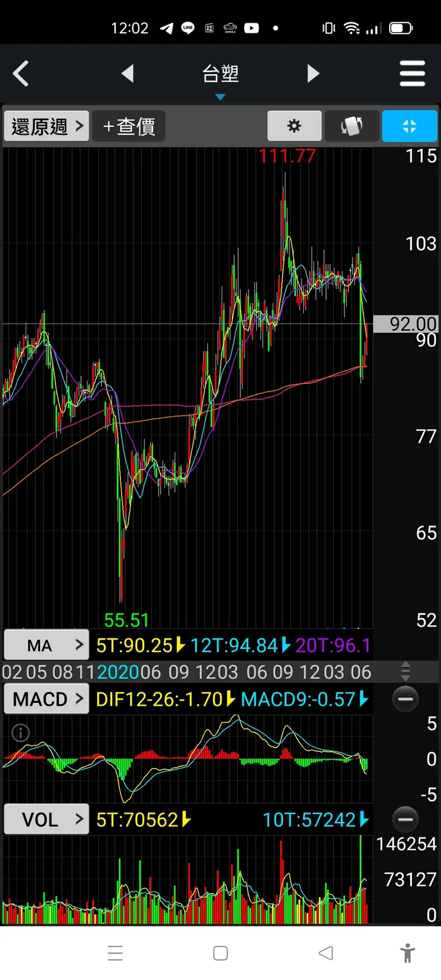Collapse the MACD panel with minus button

tap(406, 699)
